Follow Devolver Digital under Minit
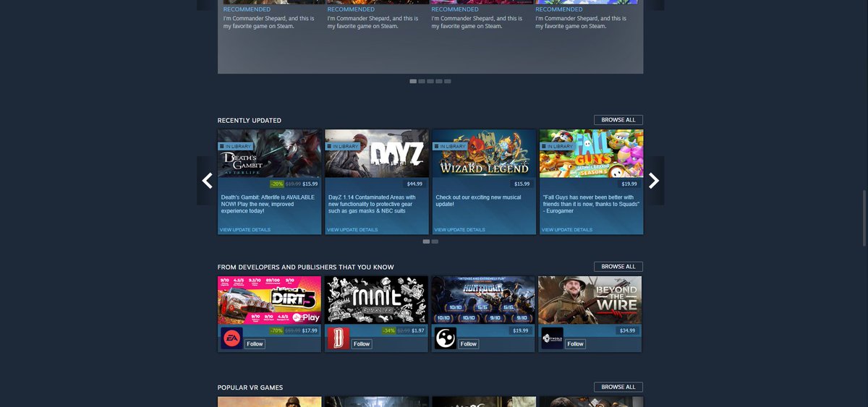868x407 pixels. click(x=362, y=344)
